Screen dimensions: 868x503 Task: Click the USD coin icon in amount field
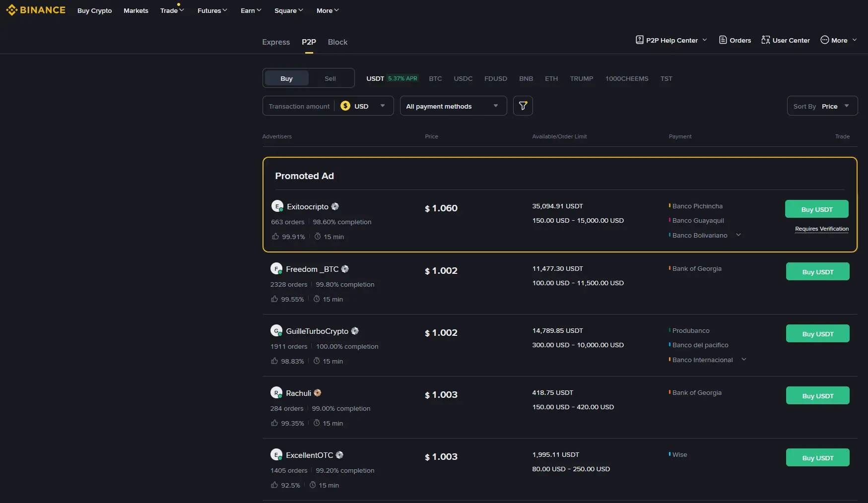pos(345,106)
